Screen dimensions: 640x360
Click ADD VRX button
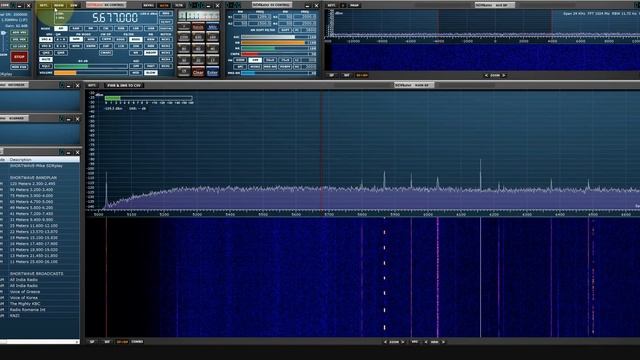click(19, 33)
